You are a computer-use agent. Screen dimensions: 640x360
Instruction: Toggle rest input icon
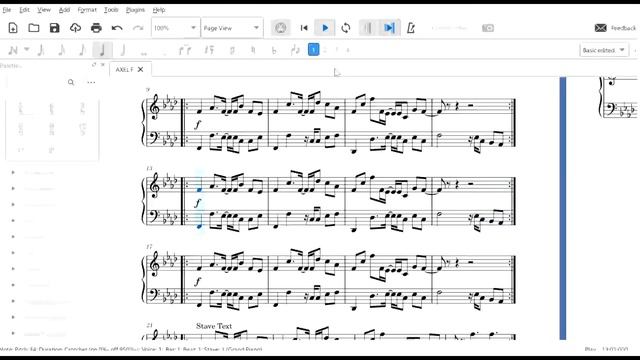click(209, 50)
